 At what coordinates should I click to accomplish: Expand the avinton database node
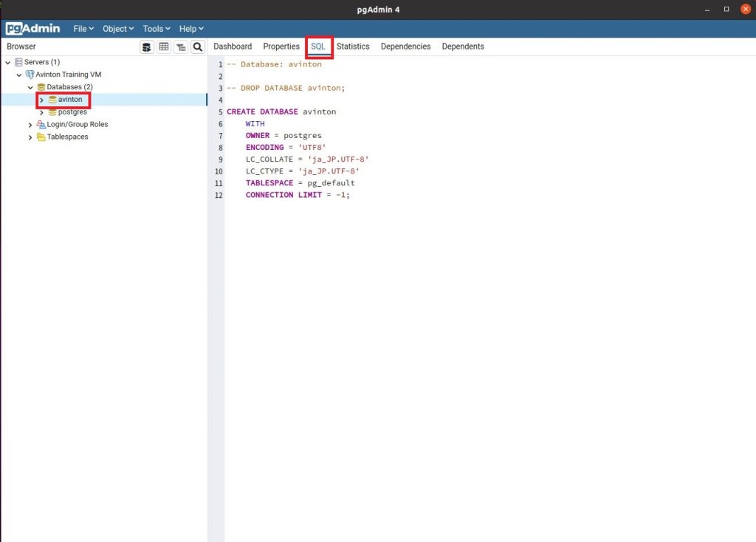(42, 100)
